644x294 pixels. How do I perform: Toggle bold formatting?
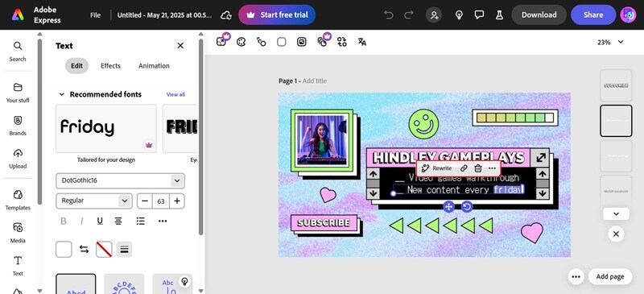pyautogui.click(x=64, y=222)
